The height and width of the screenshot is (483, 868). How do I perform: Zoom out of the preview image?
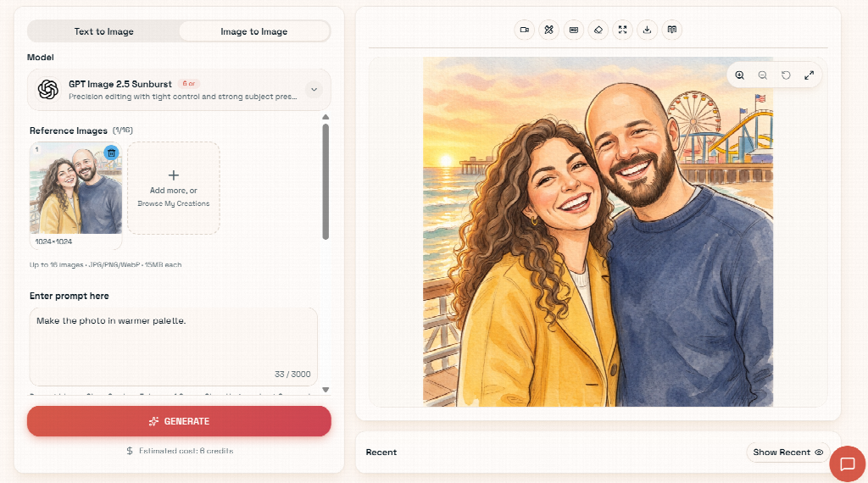point(763,75)
